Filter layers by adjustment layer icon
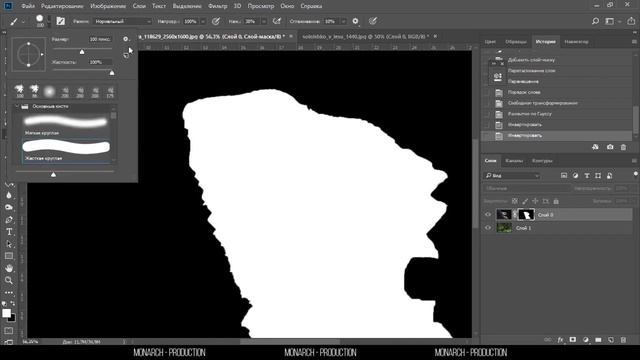This screenshot has width=640, height=360. 575,176
